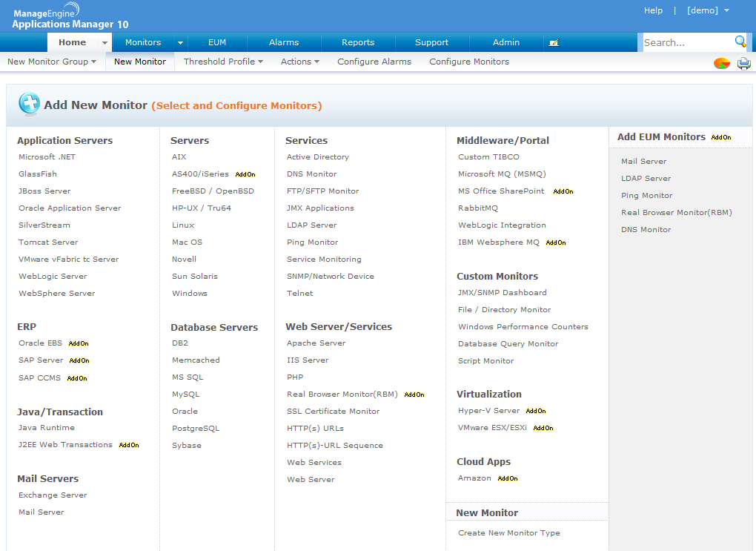Open the New Monitor Group dropdown
The image size is (756, 551).
(52, 62)
